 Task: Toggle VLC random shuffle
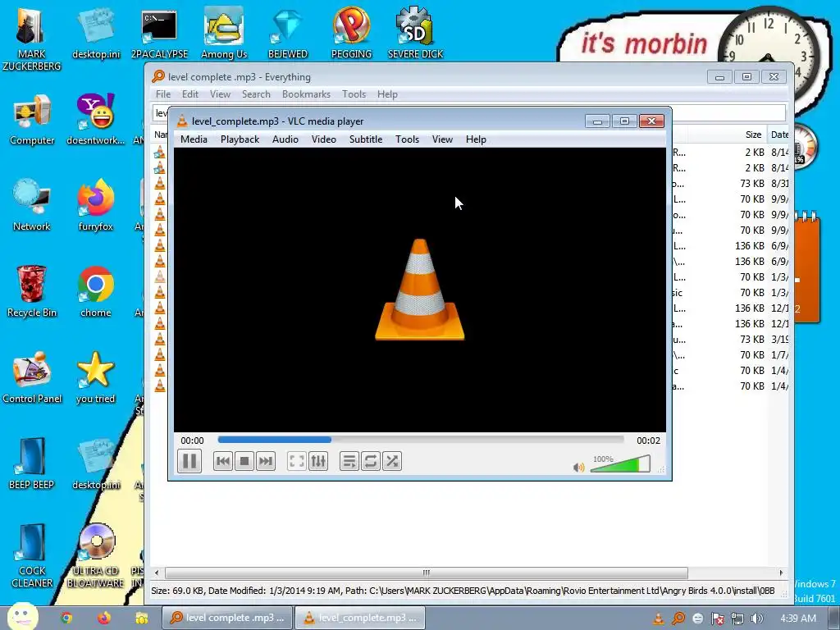point(392,461)
